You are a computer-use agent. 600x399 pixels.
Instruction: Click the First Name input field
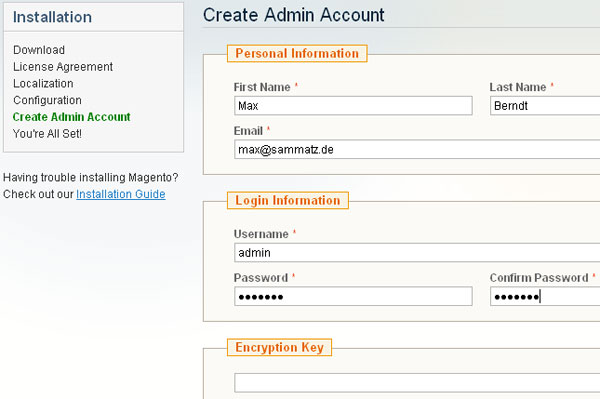click(x=353, y=106)
